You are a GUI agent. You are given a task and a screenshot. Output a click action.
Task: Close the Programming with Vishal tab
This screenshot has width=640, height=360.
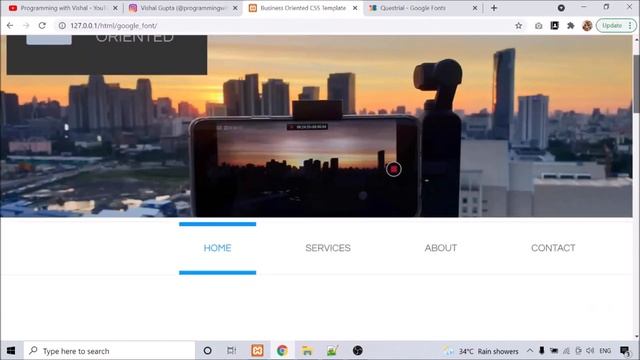[x=115, y=8]
